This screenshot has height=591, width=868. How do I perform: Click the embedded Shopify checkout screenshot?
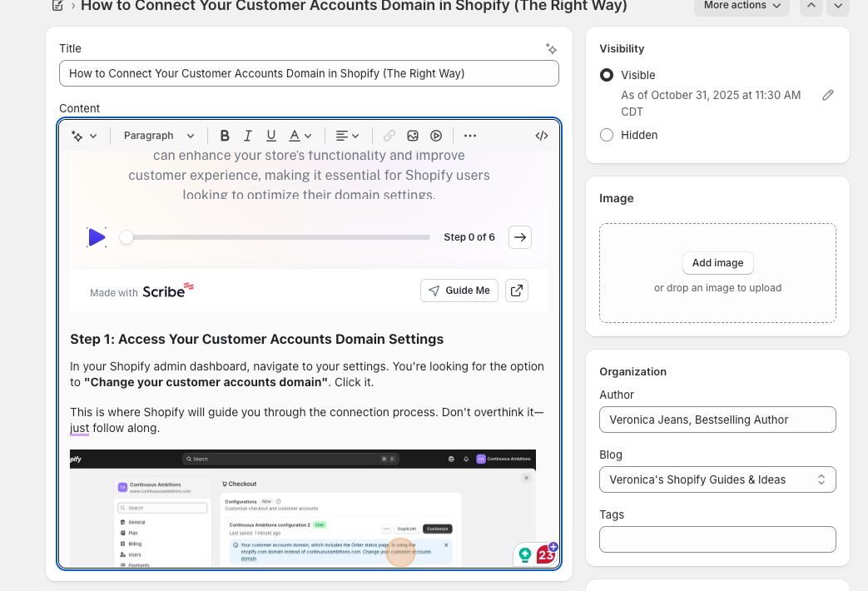point(303,508)
